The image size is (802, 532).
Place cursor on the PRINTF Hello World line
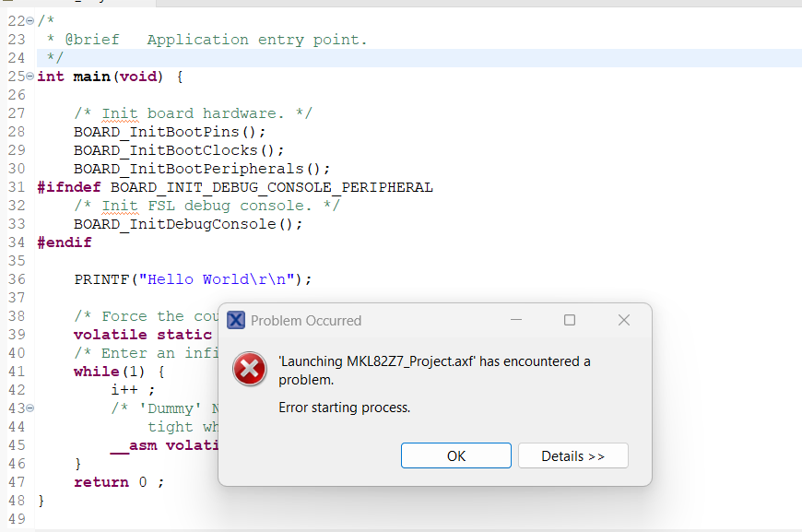tap(147, 278)
